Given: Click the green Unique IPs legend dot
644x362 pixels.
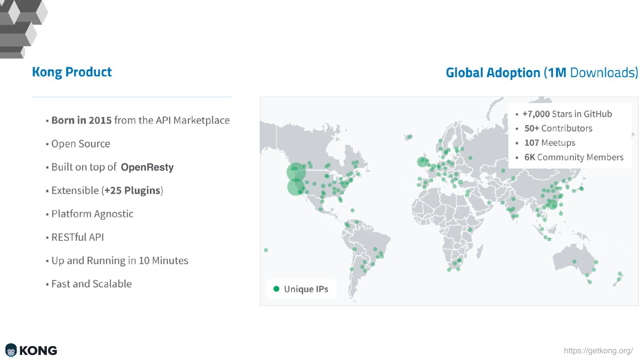Looking at the screenshot, I should point(276,289).
